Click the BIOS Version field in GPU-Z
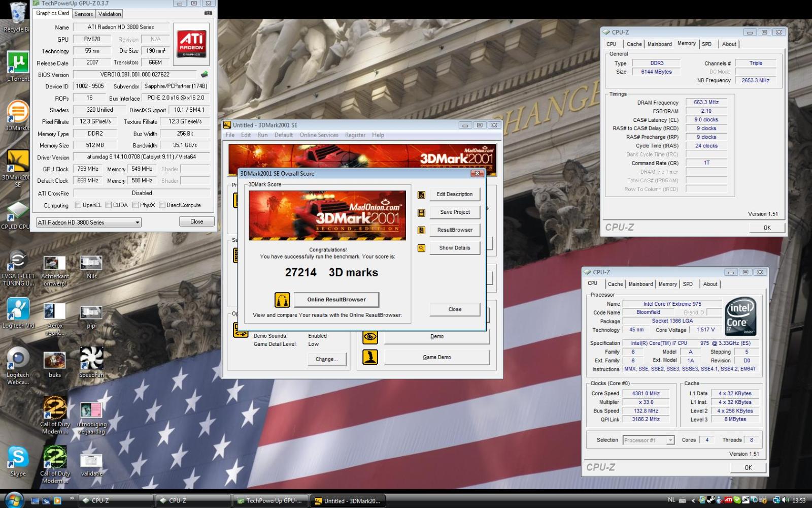 [135, 75]
